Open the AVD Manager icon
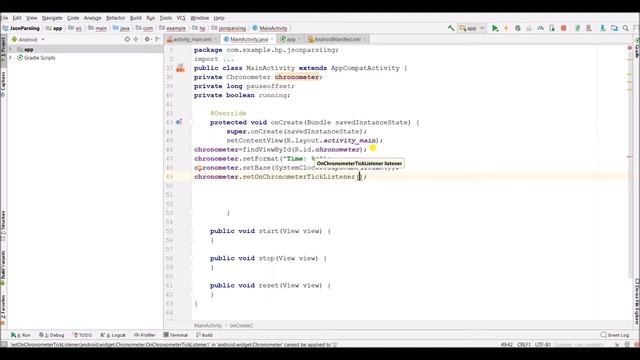 (577, 28)
